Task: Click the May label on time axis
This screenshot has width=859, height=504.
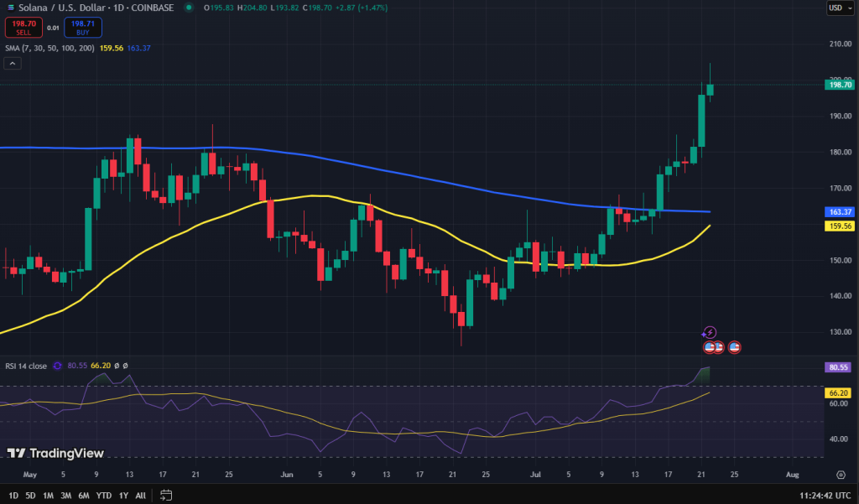Action: click(x=30, y=475)
